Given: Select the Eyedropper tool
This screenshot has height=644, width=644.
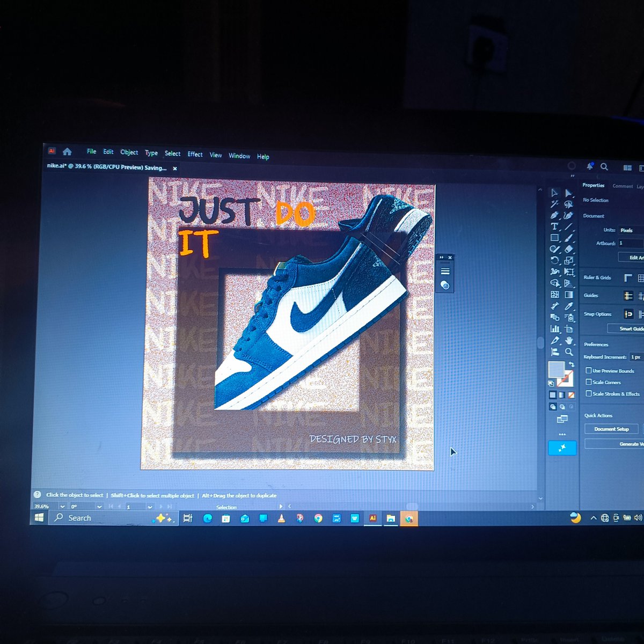Looking at the screenshot, I should coord(569,305).
